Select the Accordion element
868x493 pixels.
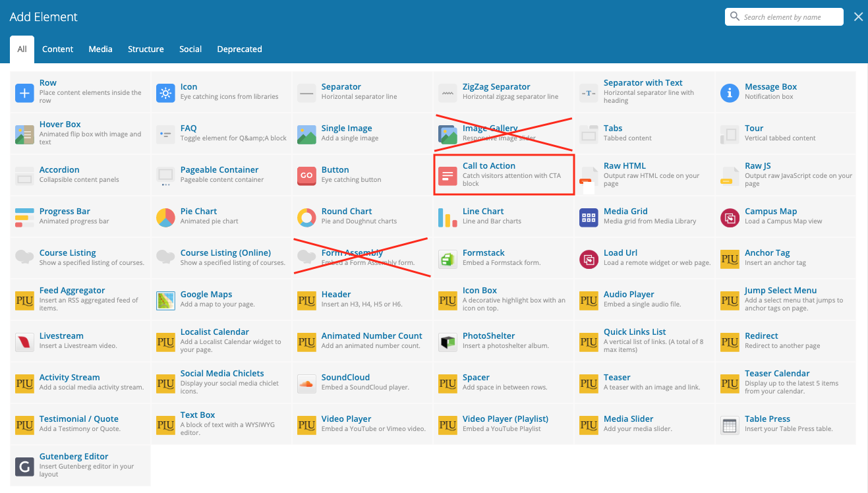click(x=59, y=170)
